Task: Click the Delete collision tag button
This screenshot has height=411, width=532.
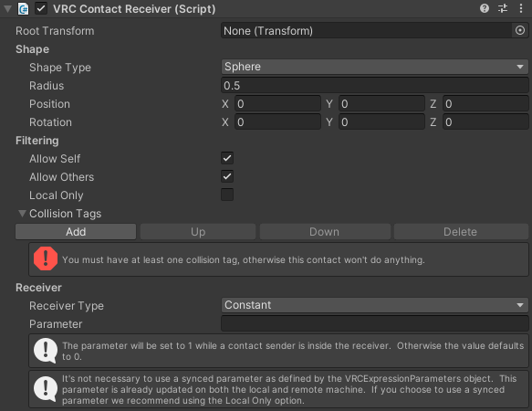Action: (461, 232)
